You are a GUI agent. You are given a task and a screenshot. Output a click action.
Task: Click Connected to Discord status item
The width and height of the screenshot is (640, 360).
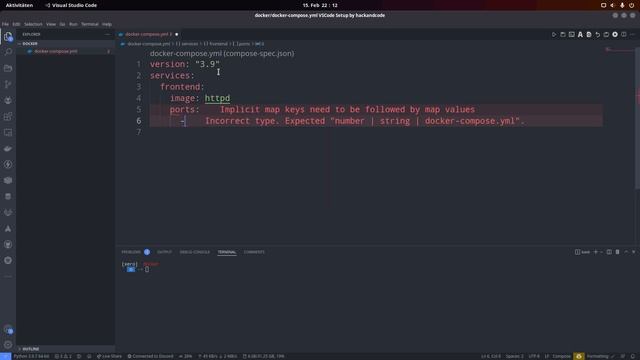[150, 356]
